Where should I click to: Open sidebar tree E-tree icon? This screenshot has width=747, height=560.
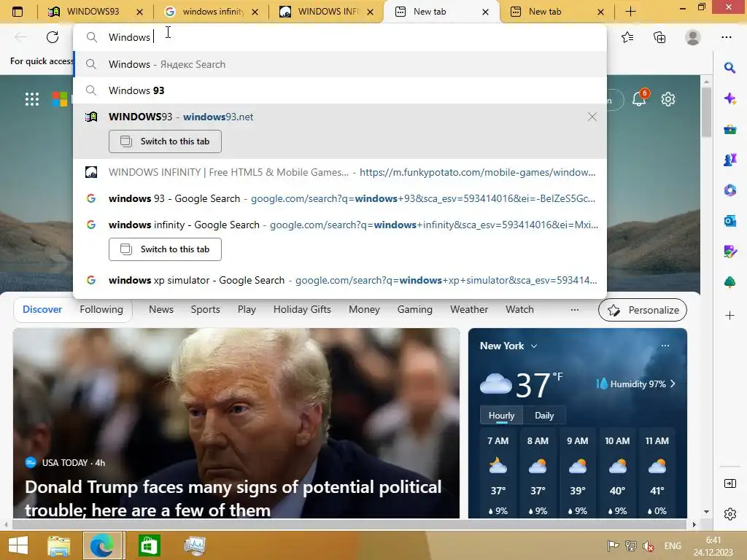(x=729, y=282)
